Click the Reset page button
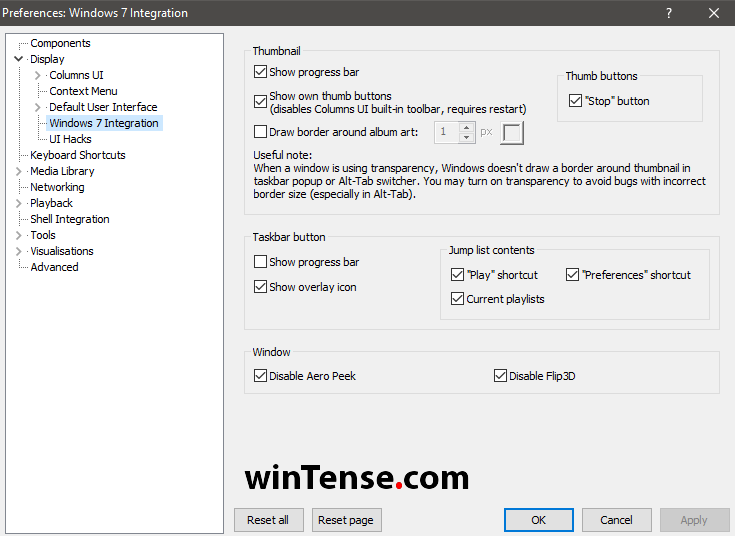Viewport: 735px width, 536px height. click(346, 520)
